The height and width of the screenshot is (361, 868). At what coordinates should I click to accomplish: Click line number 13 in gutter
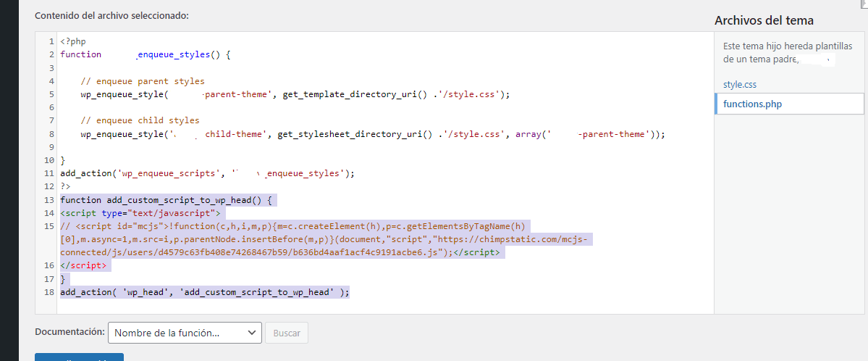pos(49,199)
